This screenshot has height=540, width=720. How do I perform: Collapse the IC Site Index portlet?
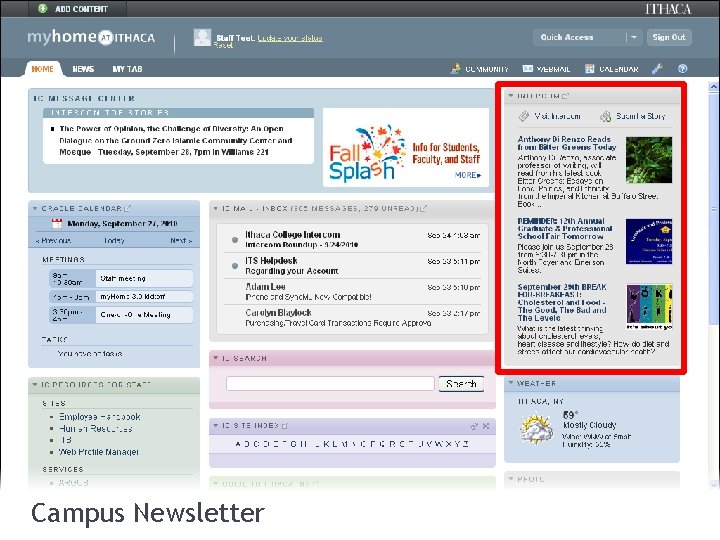pos(216,426)
